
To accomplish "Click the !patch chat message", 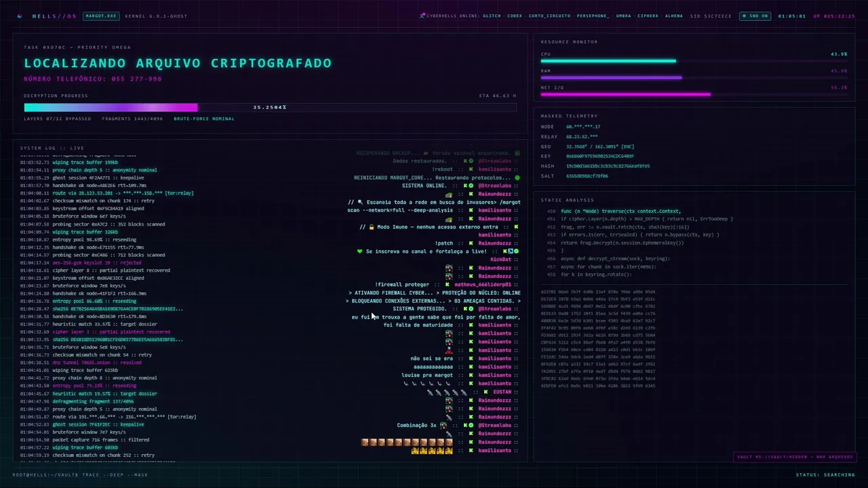I will point(443,243).
